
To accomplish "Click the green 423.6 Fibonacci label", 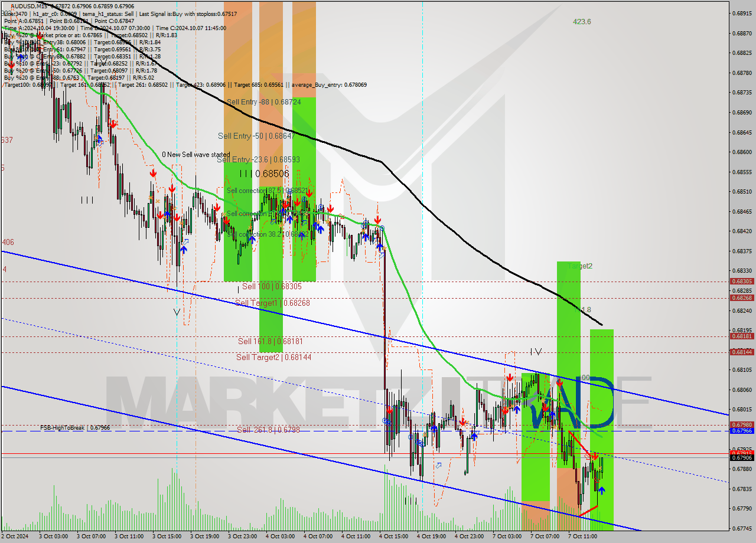I will pos(582,22).
